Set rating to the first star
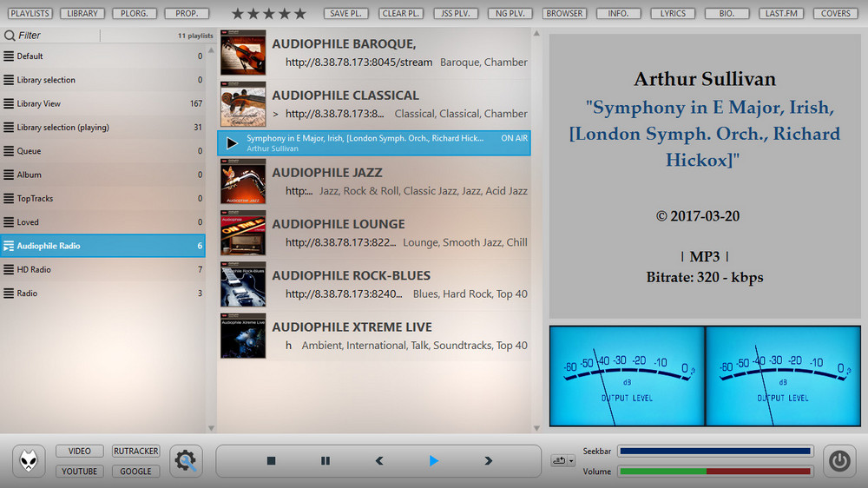Viewport: 868px width, 488px height. click(x=238, y=14)
